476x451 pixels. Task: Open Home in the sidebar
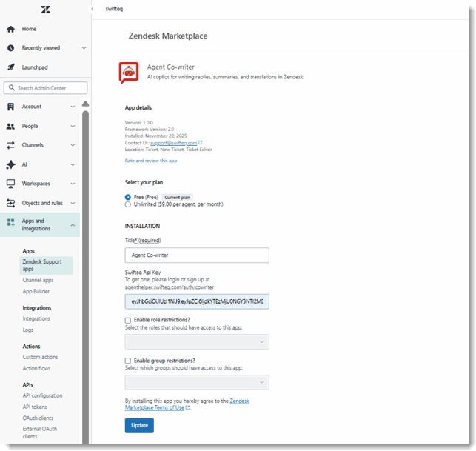pyautogui.click(x=29, y=29)
